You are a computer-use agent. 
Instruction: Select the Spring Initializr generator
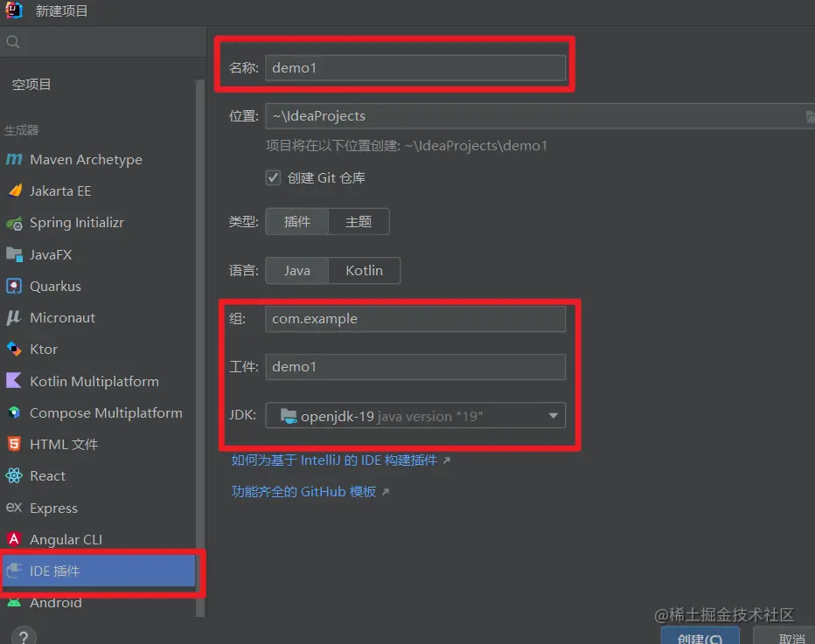click(98, 222)
